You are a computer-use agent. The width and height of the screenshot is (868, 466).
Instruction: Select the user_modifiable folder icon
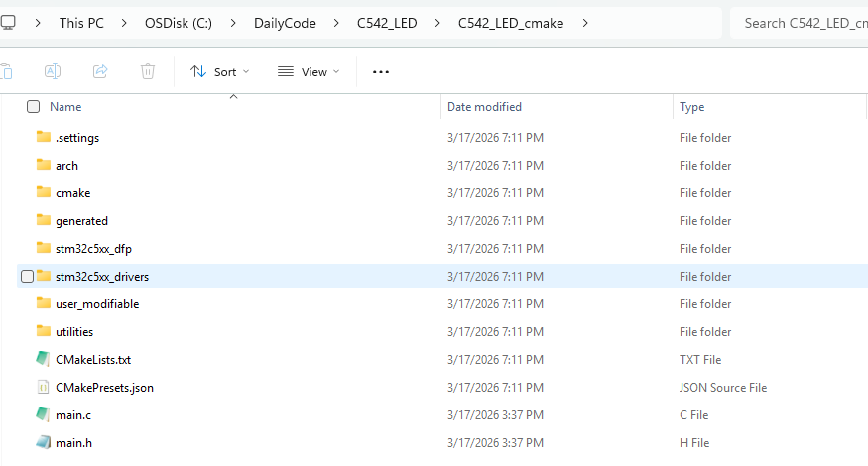point(44,303)
